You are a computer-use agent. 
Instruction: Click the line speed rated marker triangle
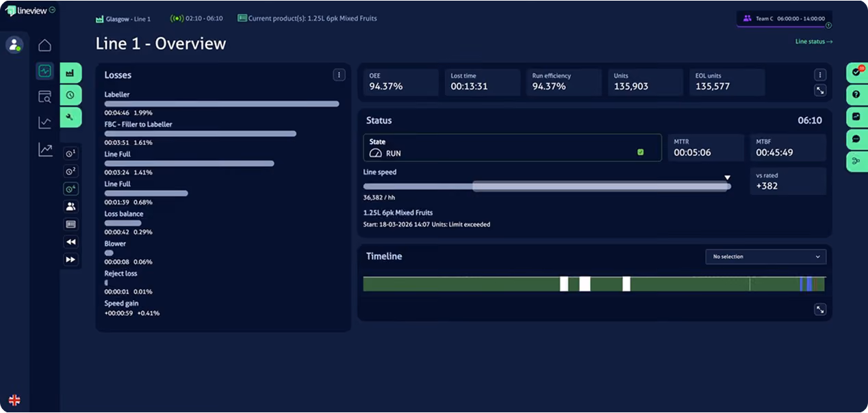tap(728, 178)
